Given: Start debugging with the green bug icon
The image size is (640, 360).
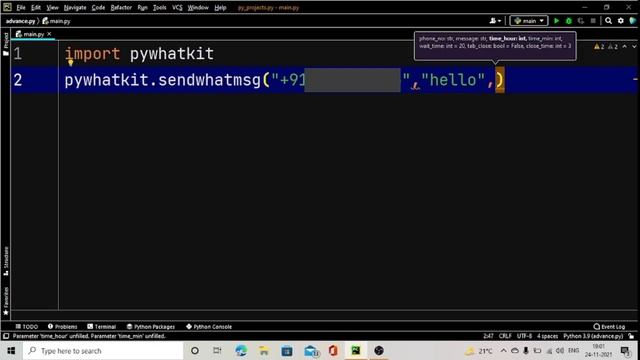Looking at the screenshot, I should (569, 21).
